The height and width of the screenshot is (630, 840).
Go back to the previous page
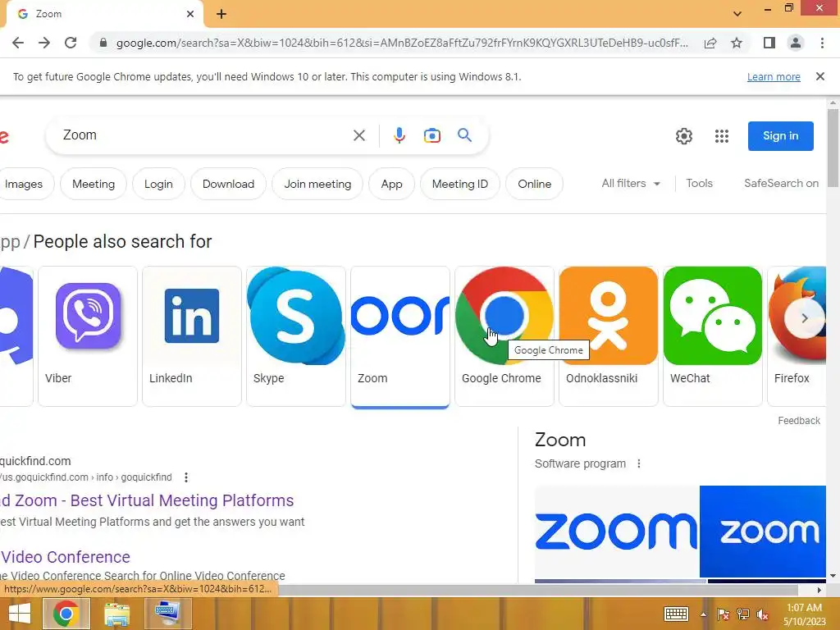point(18,43)
